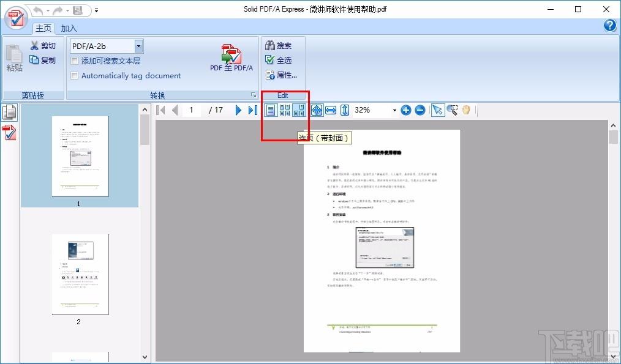Viewport: 621px width, 364px height.
Task: Click the 32% zoom value field
Action: pos(372,110)
